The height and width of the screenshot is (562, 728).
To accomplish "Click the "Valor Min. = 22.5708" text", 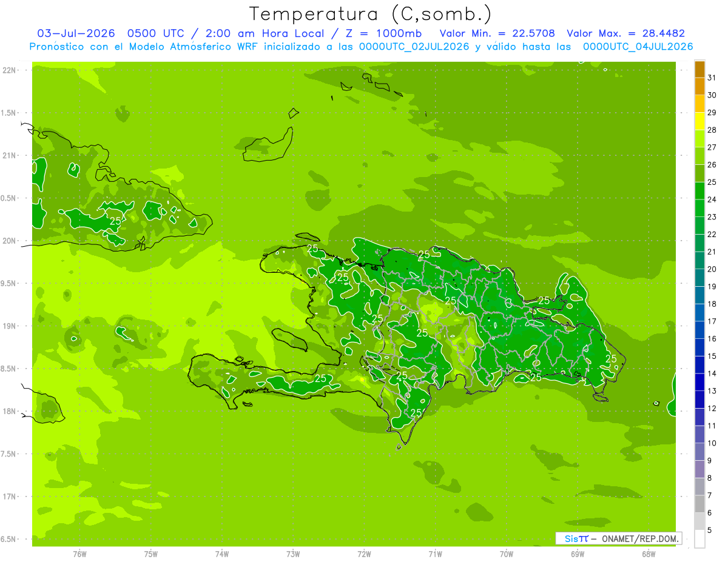I will [x=497, y=34].
